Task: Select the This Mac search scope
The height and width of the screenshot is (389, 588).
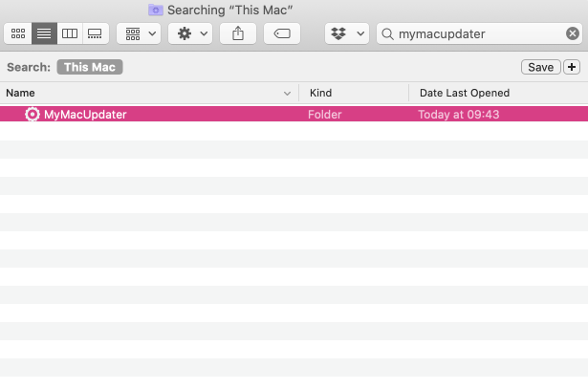Action: (90, 67)
